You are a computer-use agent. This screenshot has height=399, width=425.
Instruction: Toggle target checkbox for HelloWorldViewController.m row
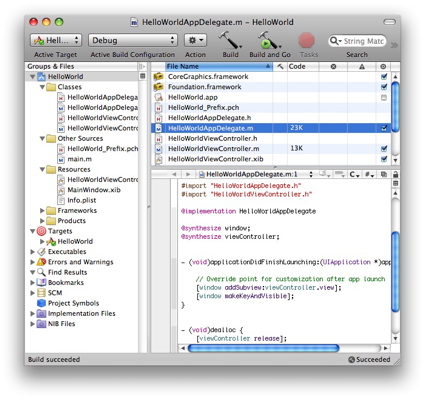(384, 149)
